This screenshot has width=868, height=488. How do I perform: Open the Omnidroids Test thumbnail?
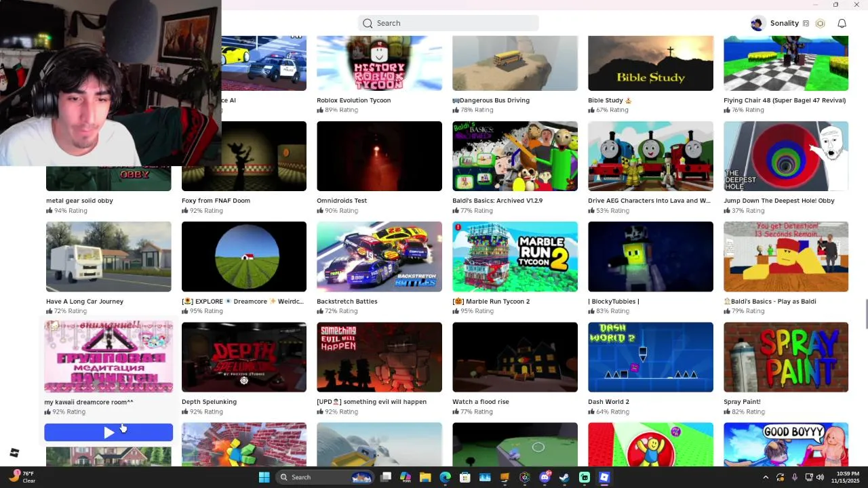point(379,156)
